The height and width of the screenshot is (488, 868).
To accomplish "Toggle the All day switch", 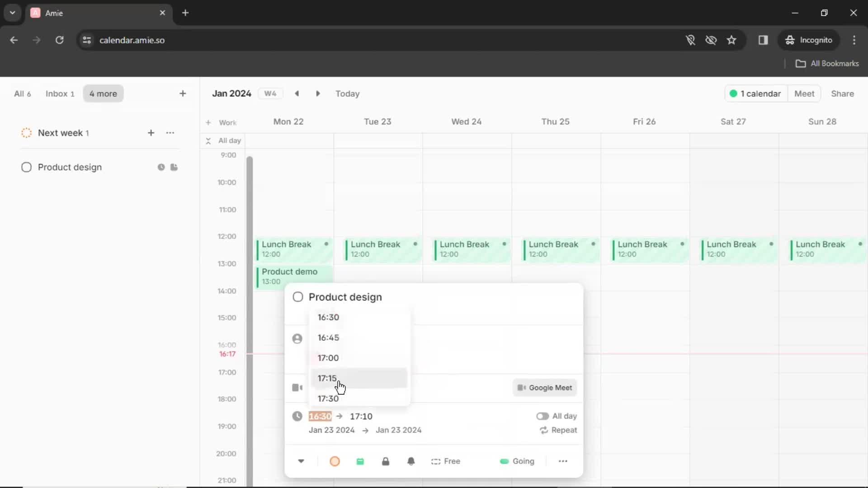I will (542, 415).
